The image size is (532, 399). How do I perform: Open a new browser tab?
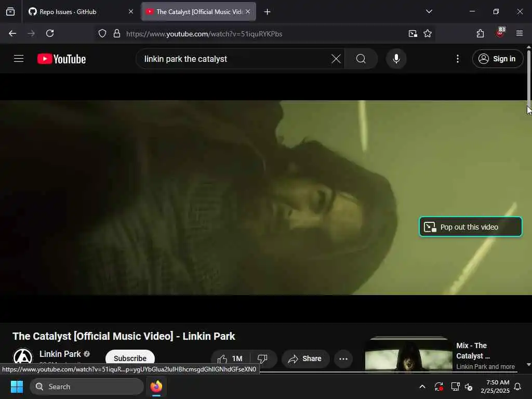point(268,12)
